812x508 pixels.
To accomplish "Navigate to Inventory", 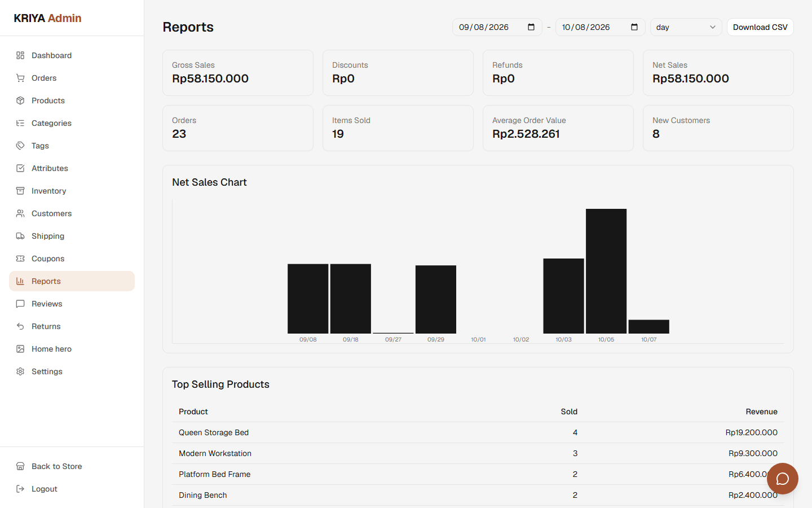I will [x=72, y=191].
